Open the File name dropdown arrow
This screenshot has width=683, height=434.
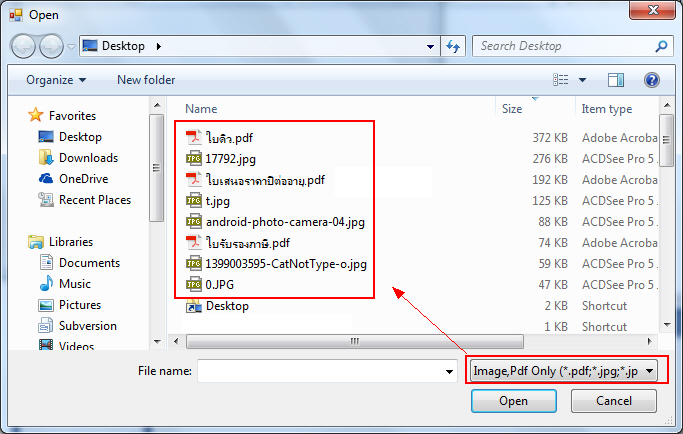point(450,371)
